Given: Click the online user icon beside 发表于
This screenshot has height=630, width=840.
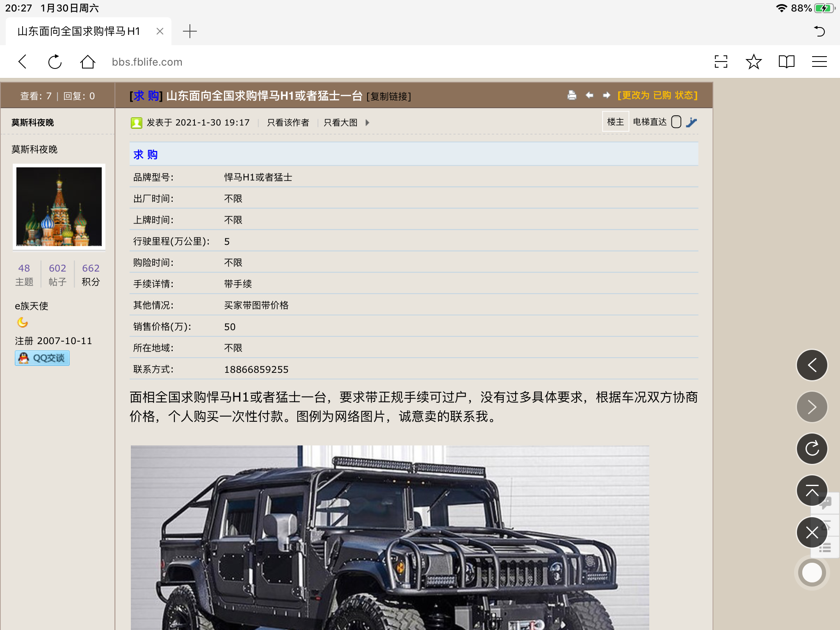Looking at the screenshot, I should (x=136, y=123).
